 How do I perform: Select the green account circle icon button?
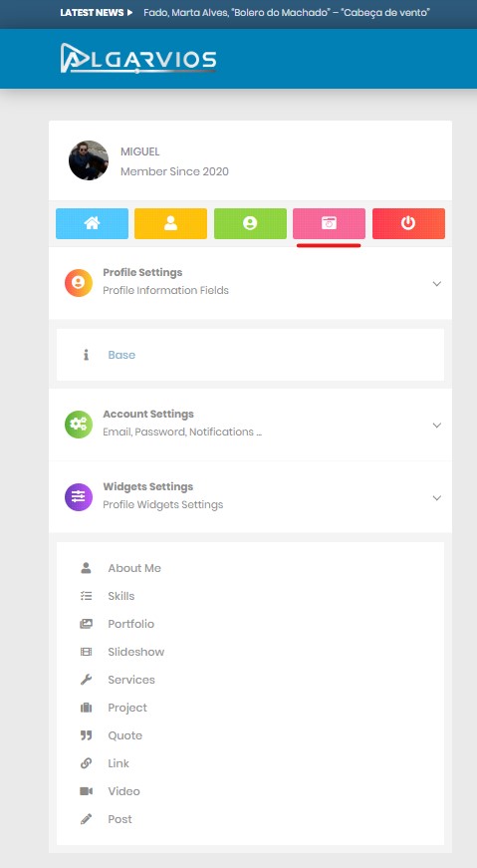(x=250, y=223)
